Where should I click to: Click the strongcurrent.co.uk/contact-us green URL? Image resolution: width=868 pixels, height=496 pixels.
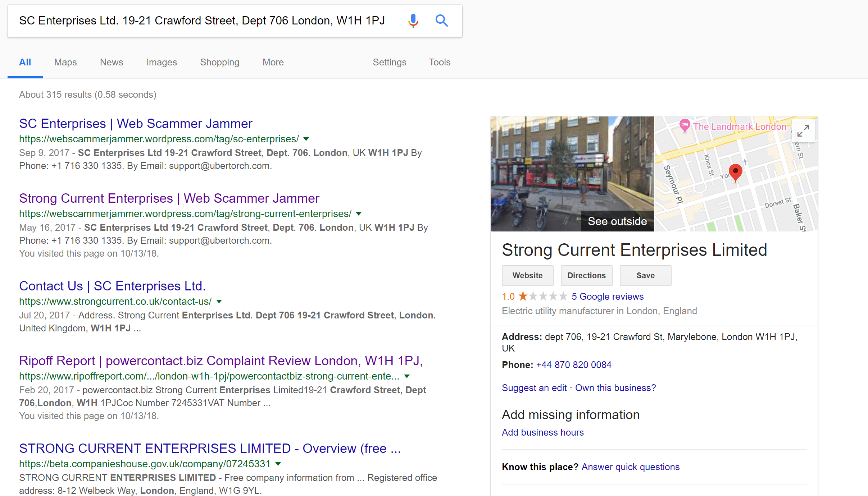coord(115,302)
